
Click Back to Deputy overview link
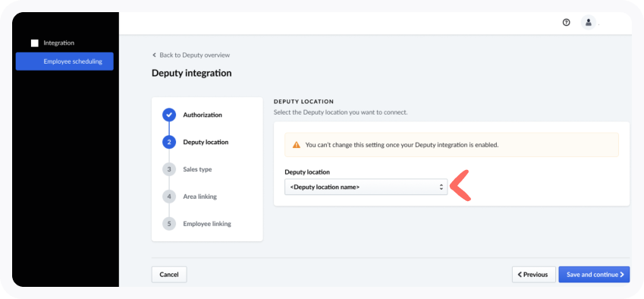point(191,55)
